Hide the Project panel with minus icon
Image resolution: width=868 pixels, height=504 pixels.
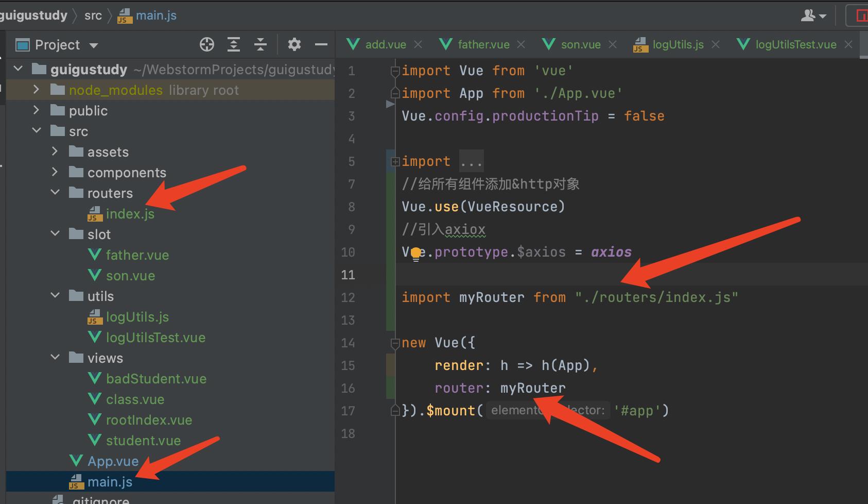pyautogui.click(x=321, y=45)
